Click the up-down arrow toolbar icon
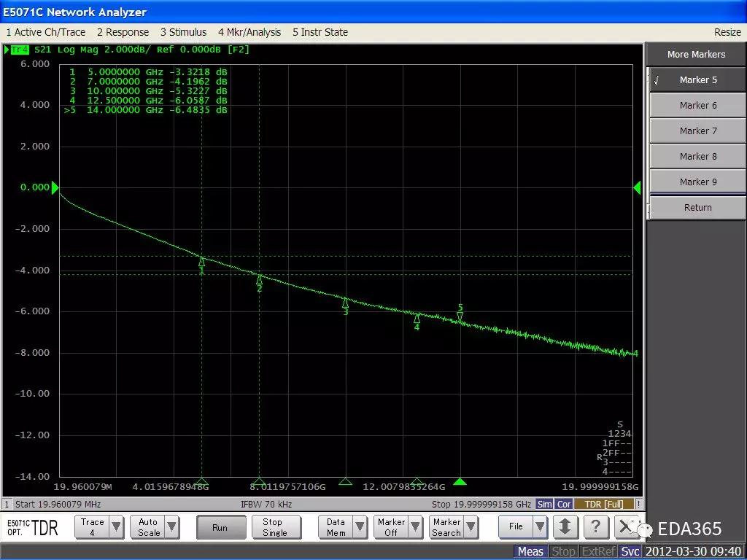Image resolution: width=747 pixels, height=560 pixels. [x=565, y=526]
